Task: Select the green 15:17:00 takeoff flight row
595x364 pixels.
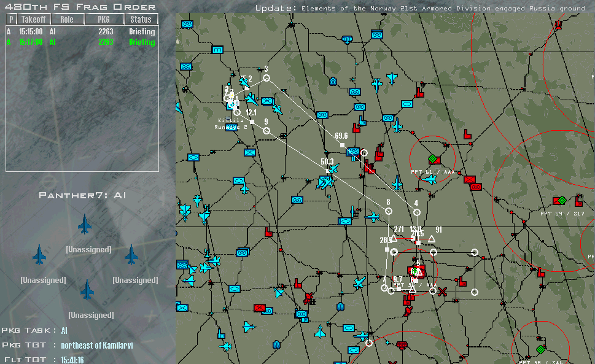Action: (x=81, y=42)
